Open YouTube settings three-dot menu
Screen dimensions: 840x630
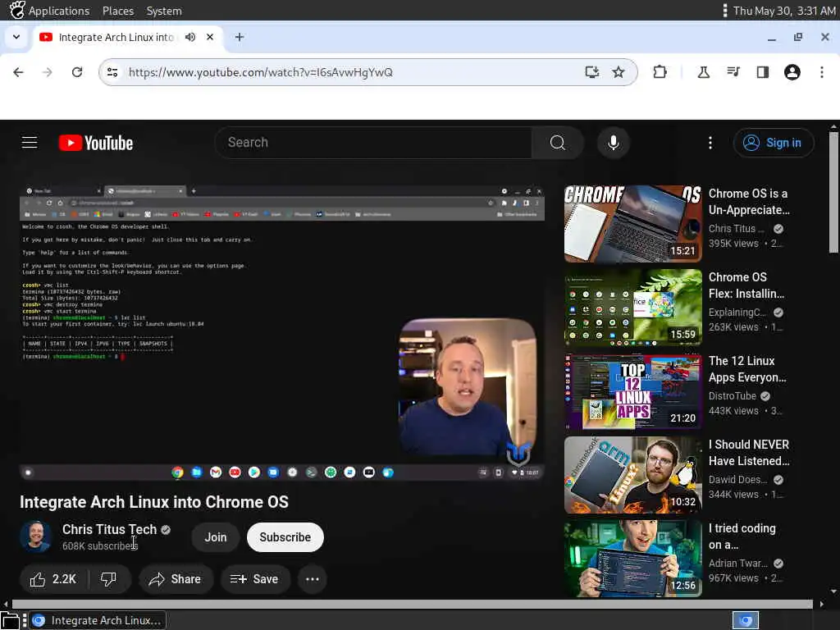710,143
